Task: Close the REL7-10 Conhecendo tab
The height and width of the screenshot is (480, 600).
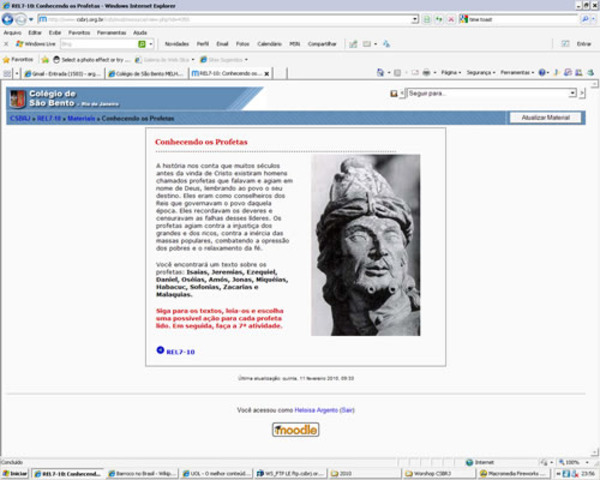Action: click(x=267, y=73)
